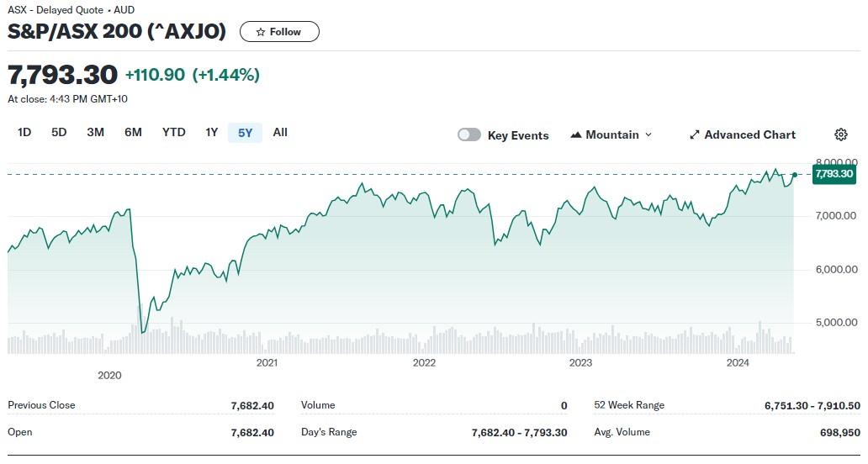Image resolution: width=868 pixels, height=464 pixels.
Task: Click the Avg. Volume label
Action: (x=622, y=432)
